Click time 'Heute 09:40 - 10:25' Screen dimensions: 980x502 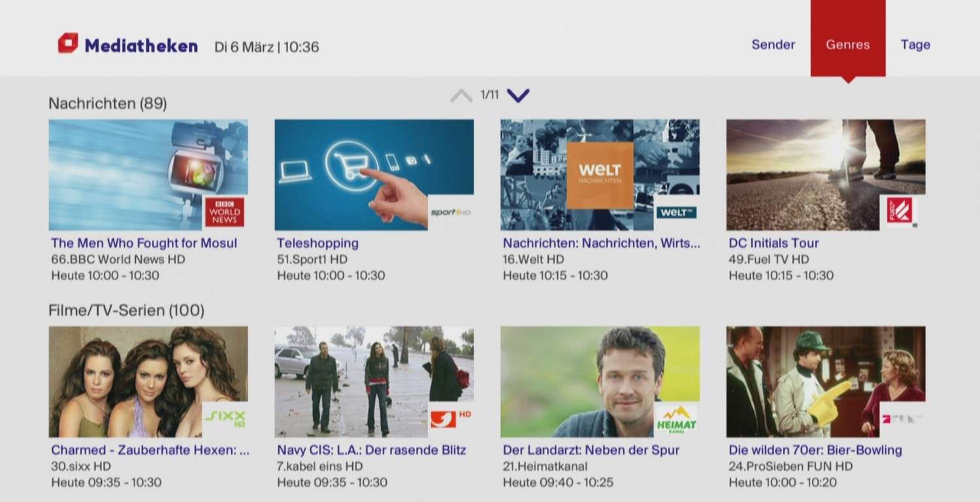pyautogui.click(x=558, y=482)
